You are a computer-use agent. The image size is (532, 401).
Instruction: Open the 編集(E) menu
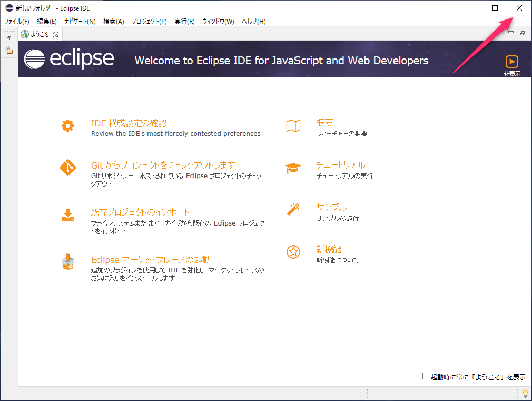(x=47, y=22)
